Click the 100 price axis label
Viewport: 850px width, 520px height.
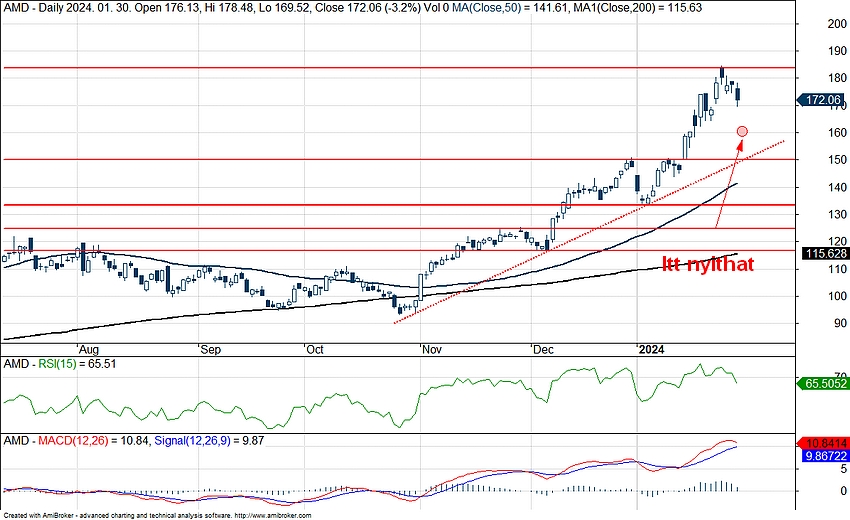click(x=837, y=296)
